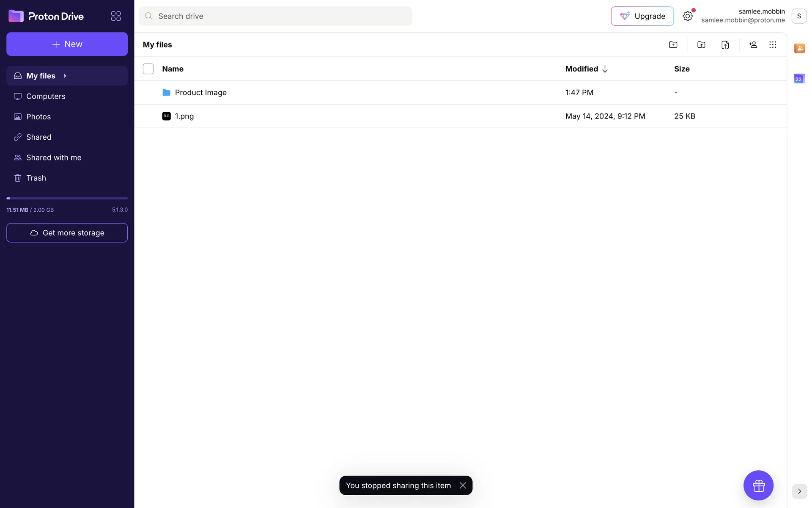The height and width of the screenshot is (508, 812).
Task: Click Get more storage button
Action: coord(67,233)
